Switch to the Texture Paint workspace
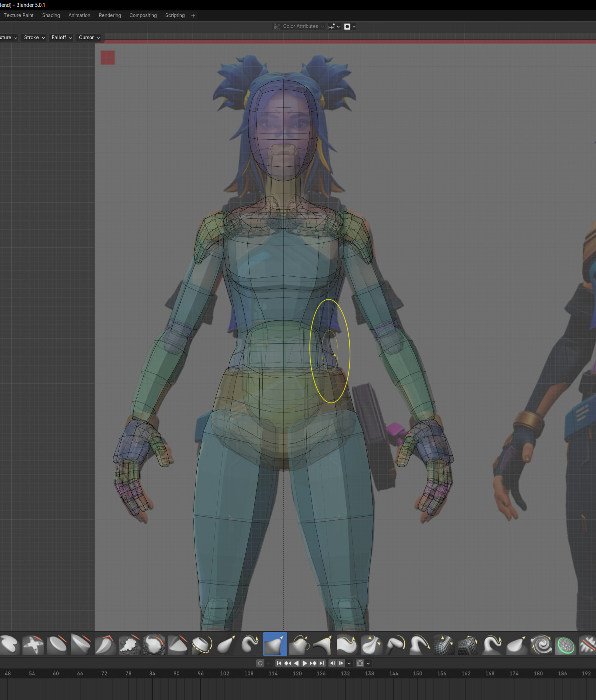The width and height of the screenshot is (596, 700). tap(18, 15)
